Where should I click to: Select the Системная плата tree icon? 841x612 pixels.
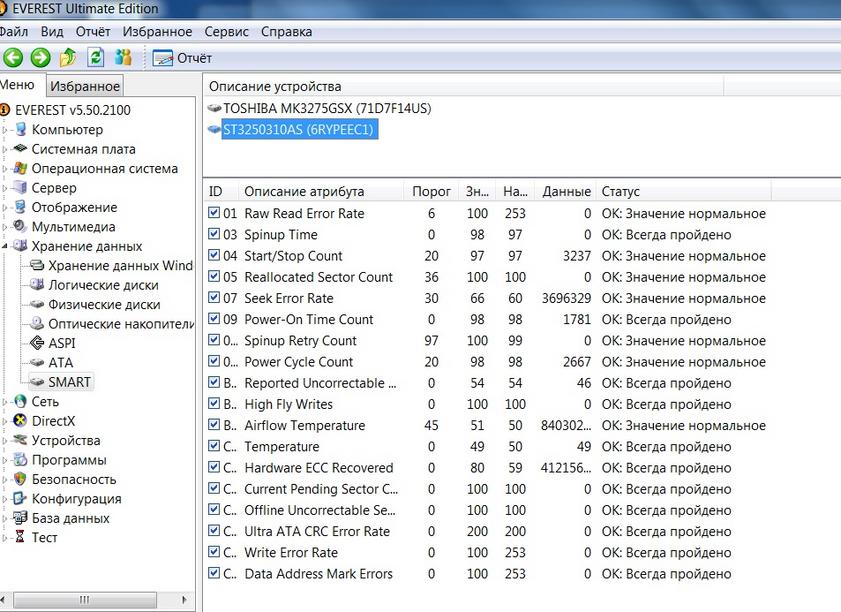pyautogui.click(x=20, y=149)
